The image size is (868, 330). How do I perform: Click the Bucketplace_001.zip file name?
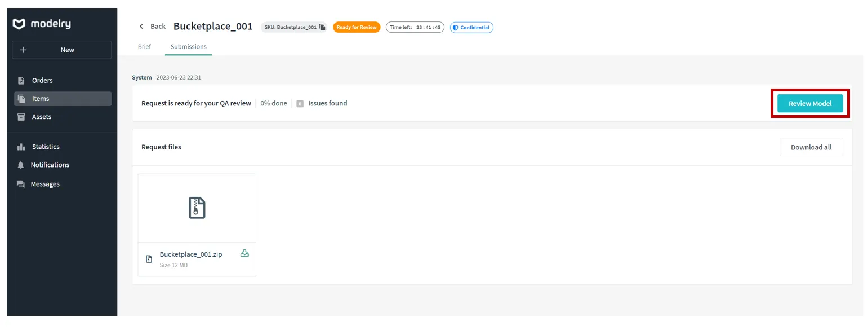pyautogui.click(x=191, y=254)
